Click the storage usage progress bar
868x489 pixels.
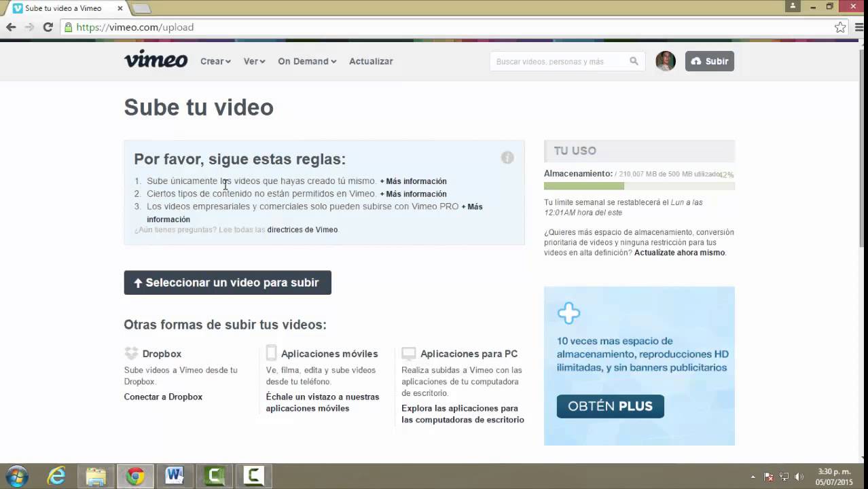pos(639,185)
